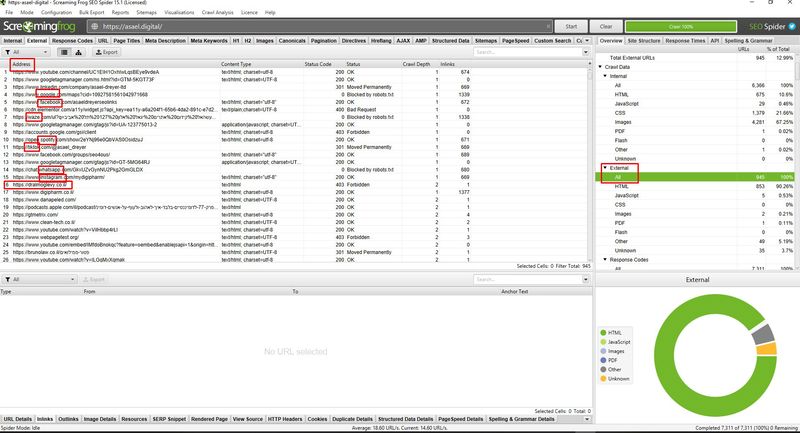The width and height of the screenshot is (800, 433).
Task: Open the Inlinks bottom tab
Action: coord(45,419)
